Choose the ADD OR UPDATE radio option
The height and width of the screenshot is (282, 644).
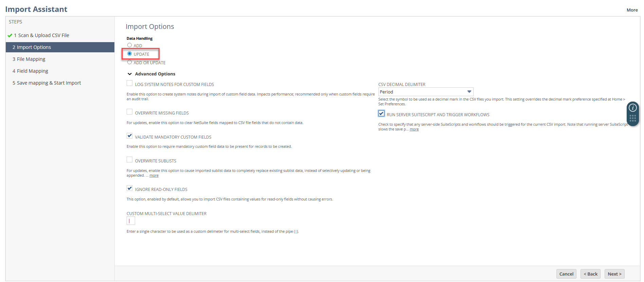(x=129, y=62)
